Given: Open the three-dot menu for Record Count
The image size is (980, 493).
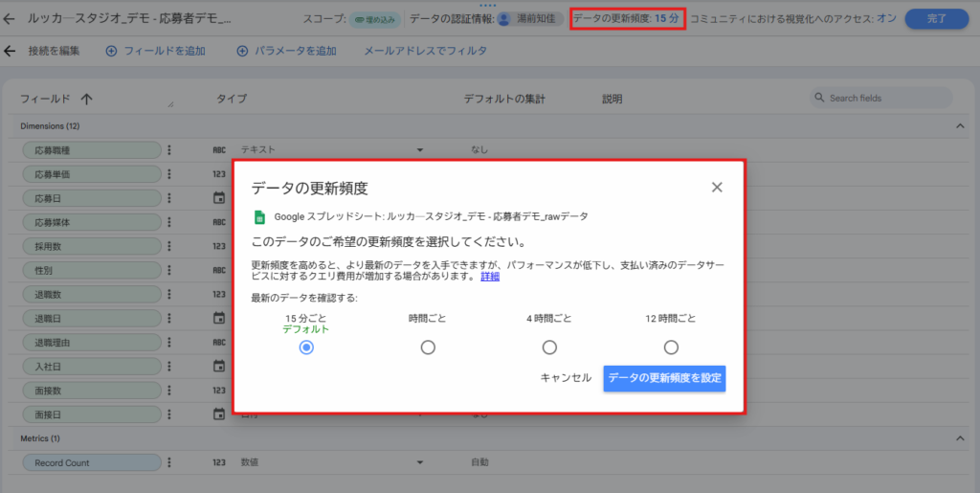Looking at the screenshot, I should [168, 462].
